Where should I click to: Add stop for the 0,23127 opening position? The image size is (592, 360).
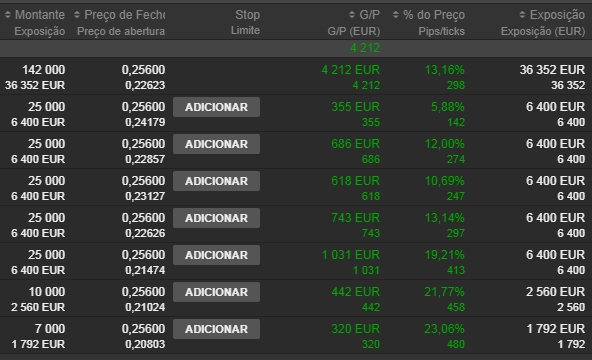coord(216,181)
